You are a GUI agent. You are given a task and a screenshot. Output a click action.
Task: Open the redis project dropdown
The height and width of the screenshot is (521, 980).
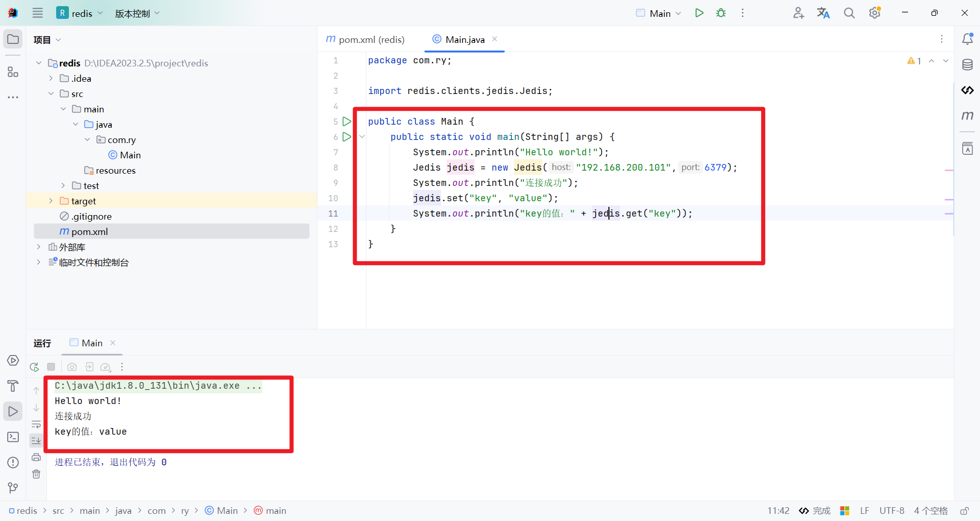point(80,13)
